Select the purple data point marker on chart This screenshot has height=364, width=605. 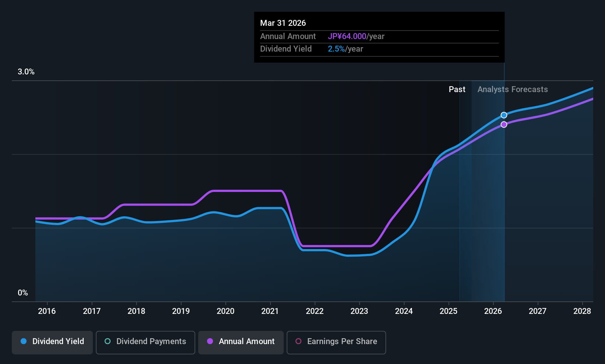pyautogui.click(x=504, y=125)
